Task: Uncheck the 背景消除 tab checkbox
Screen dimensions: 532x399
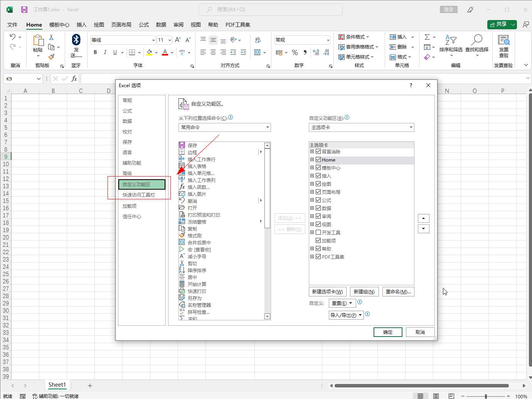Action: coord(318,152)
